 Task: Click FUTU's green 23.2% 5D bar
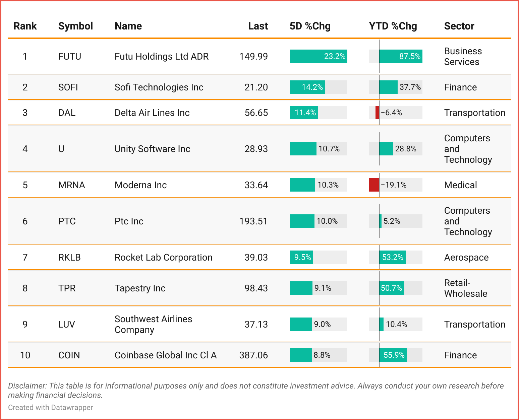point(318,56)
